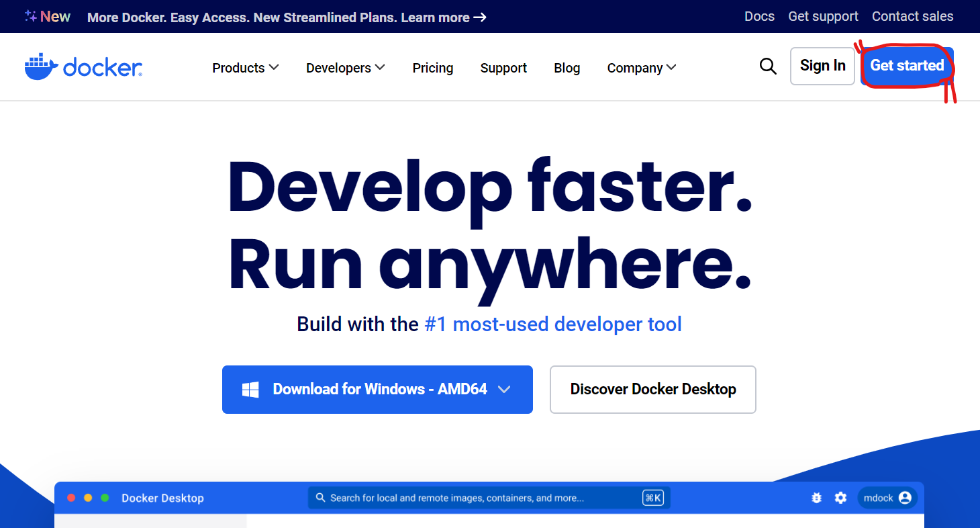Click the Sign In button

(822, 66)
